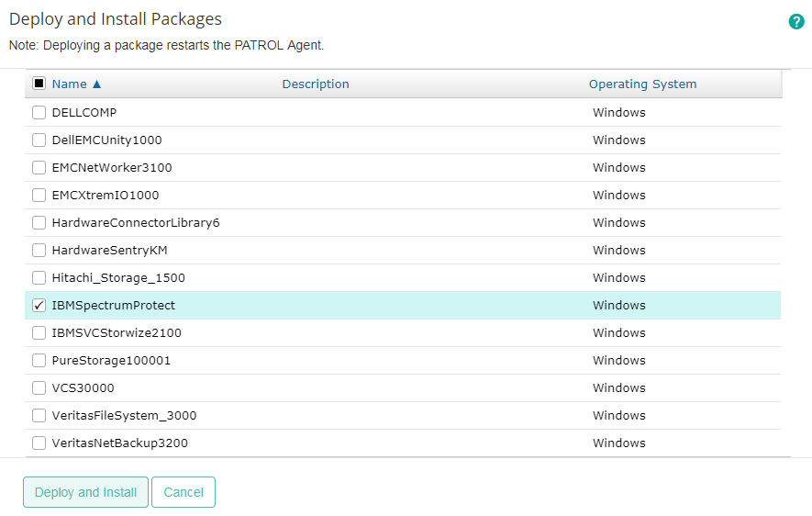This screenshot has width=812, height=516.
Task: Check the DELLCOMP package checkbox
Action: [39, 112]
